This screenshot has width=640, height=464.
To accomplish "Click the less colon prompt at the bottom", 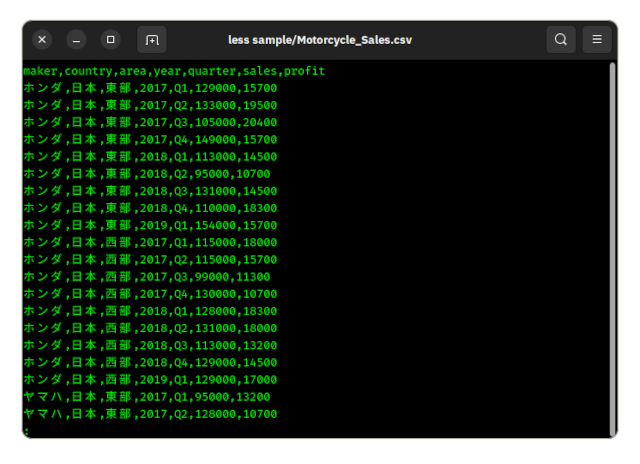I will coord(26,430).
